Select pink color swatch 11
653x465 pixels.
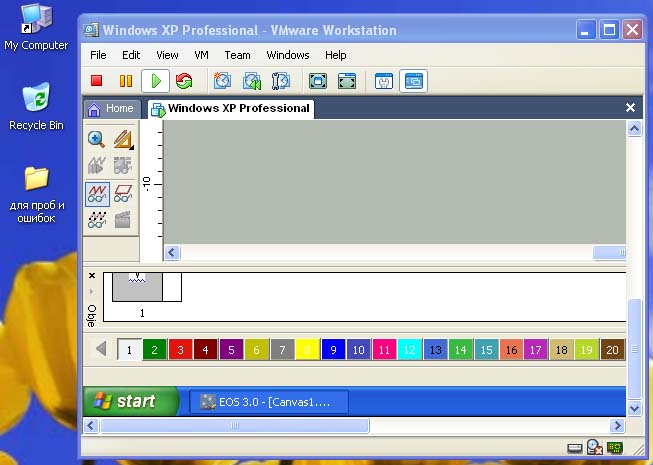click(384, 350)
